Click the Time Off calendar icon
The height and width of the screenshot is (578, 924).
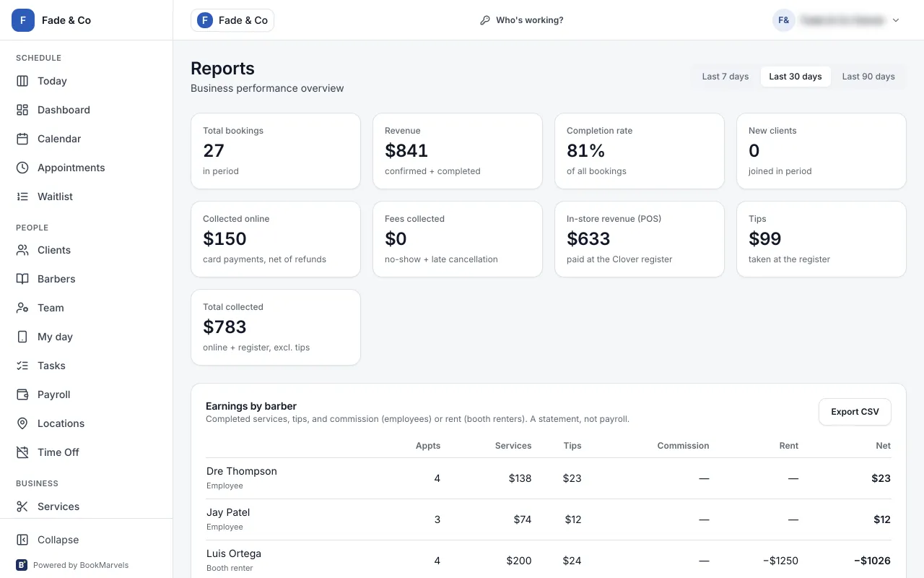click(22, 452)
